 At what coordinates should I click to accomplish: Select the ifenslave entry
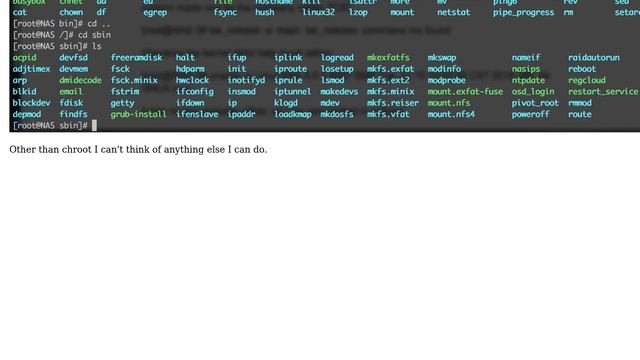point(197,115)
